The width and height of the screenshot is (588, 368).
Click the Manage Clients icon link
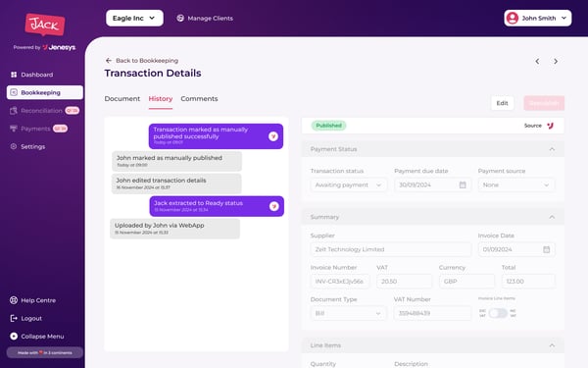tap(180, 18)
